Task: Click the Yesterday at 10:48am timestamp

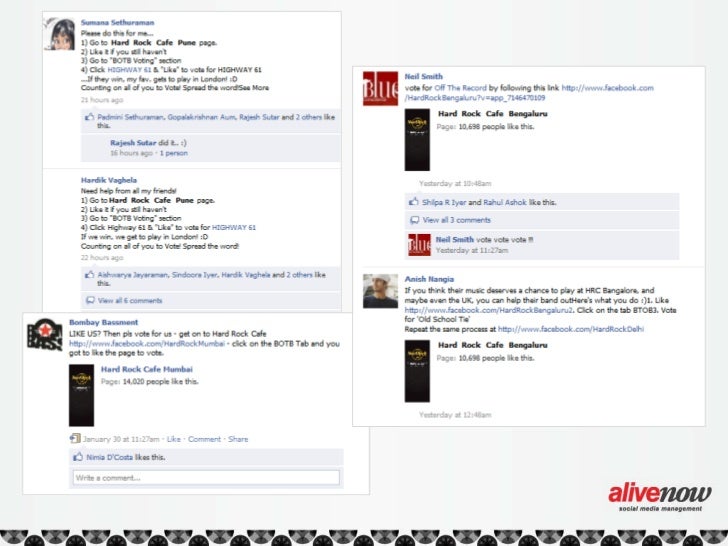Action: click(455, 184)
